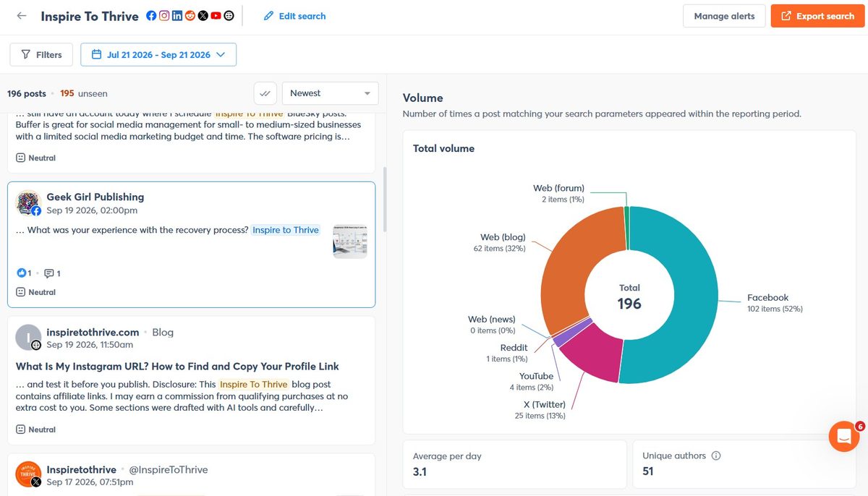Click the LinkedIn icon beside the search title
The height and width of the screenshot is (496, 868).
[x=177, y=16]
